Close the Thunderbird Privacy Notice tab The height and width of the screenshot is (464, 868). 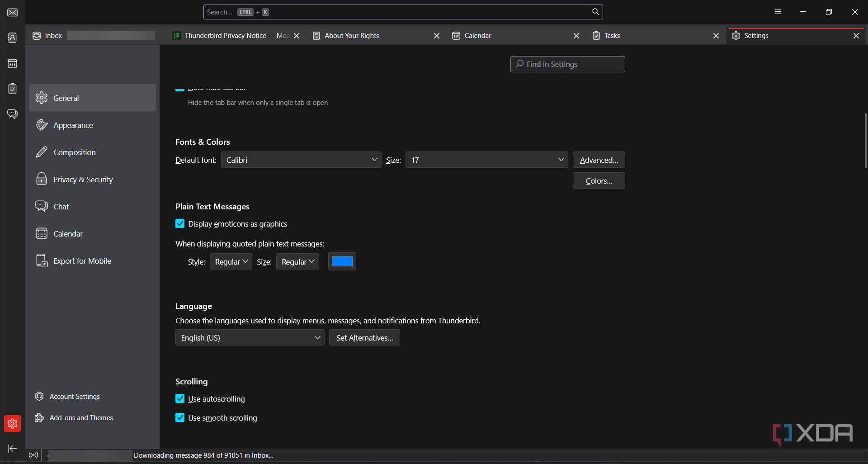pyautogui.click(x=297, y=36)
